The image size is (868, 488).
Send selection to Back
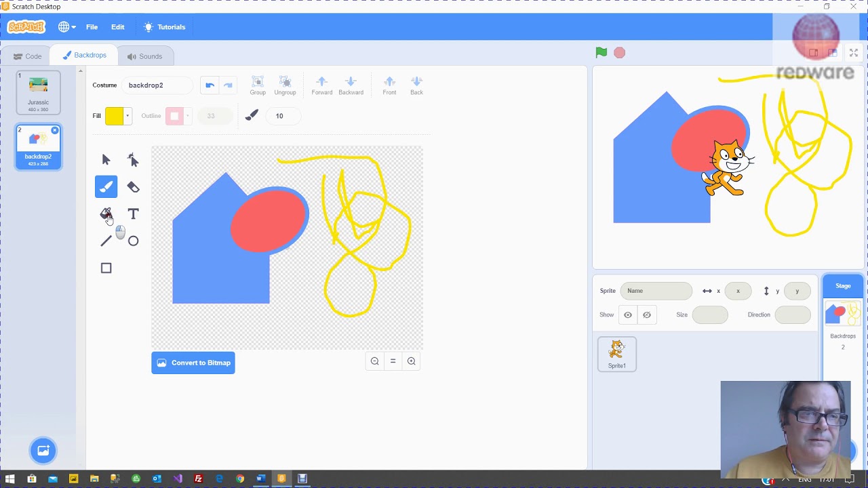pos(416,85)
